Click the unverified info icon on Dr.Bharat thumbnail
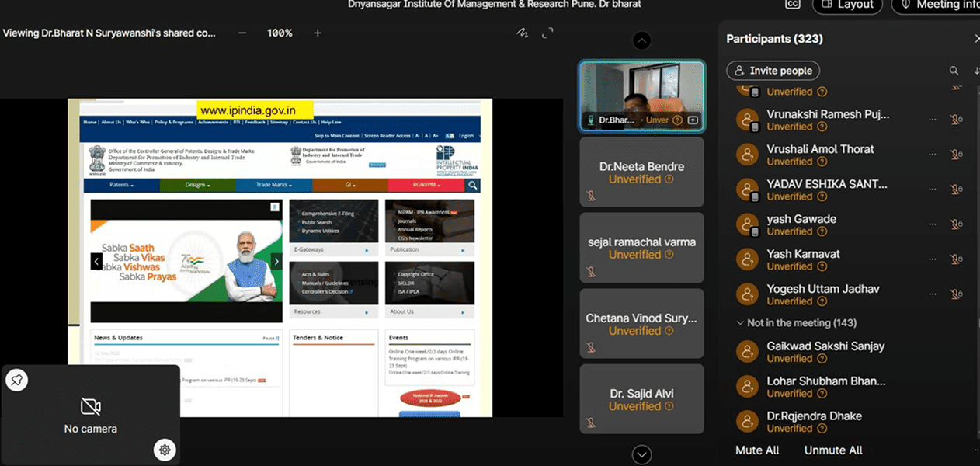980x466 pixels. pyautogui.click(x=677, y=120)
